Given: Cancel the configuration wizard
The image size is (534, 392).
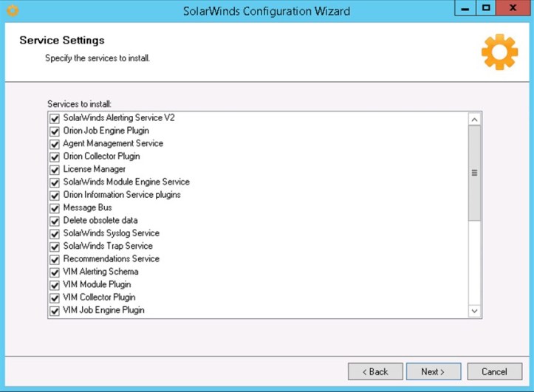Looking at the screenshot, I should 494,371.
